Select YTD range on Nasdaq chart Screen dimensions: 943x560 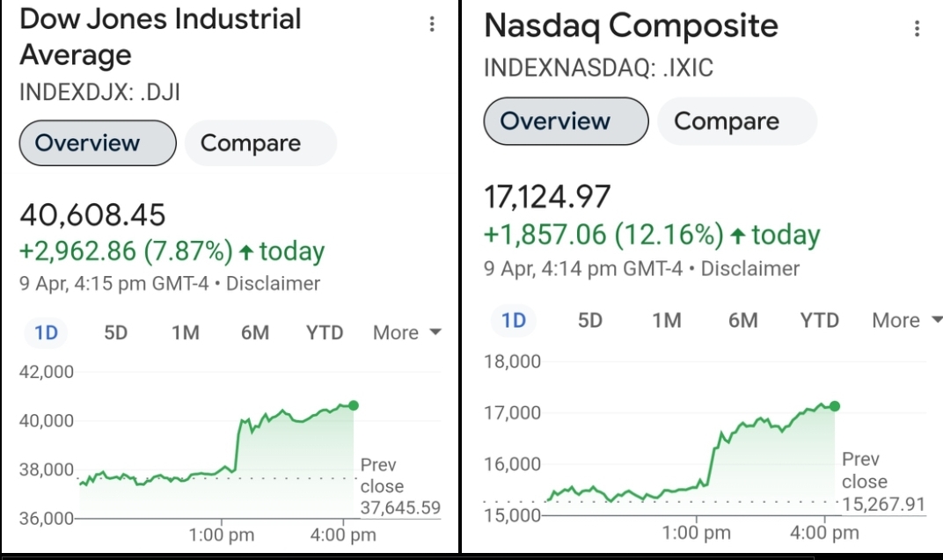pyautogui.click(x=820, y=320)
